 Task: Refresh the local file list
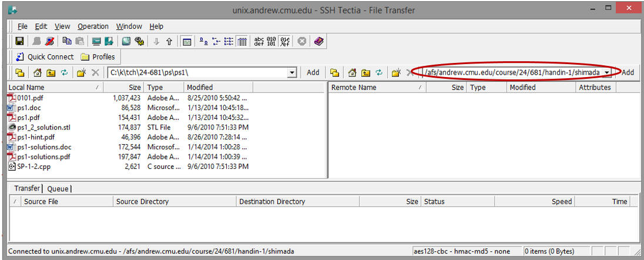coord(64,72)
